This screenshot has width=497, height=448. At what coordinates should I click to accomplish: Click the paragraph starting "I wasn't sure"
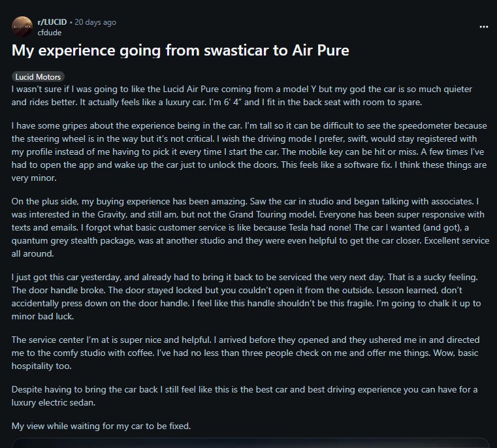(242, 95)
